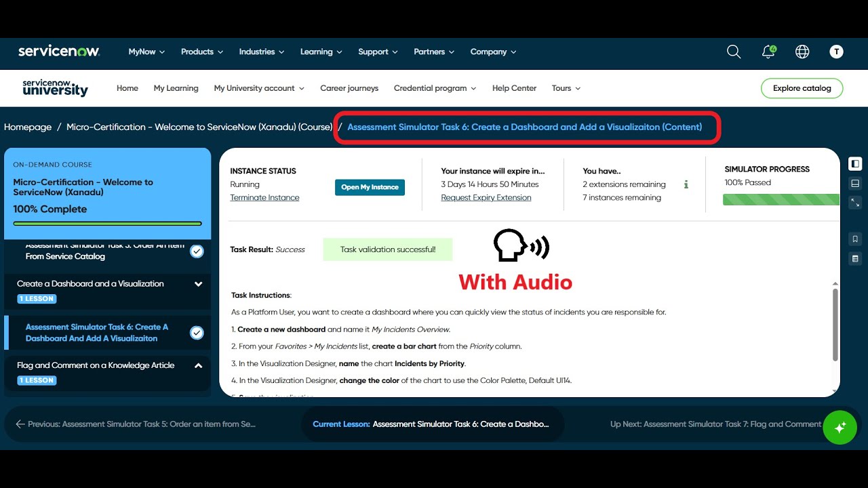868x488 pixels.
Task: Open the Tours dropdown
Action: pos(566,88)
